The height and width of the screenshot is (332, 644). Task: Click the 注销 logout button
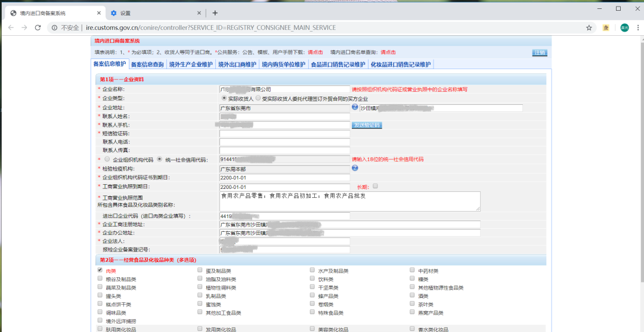click(x=539, y=53)
